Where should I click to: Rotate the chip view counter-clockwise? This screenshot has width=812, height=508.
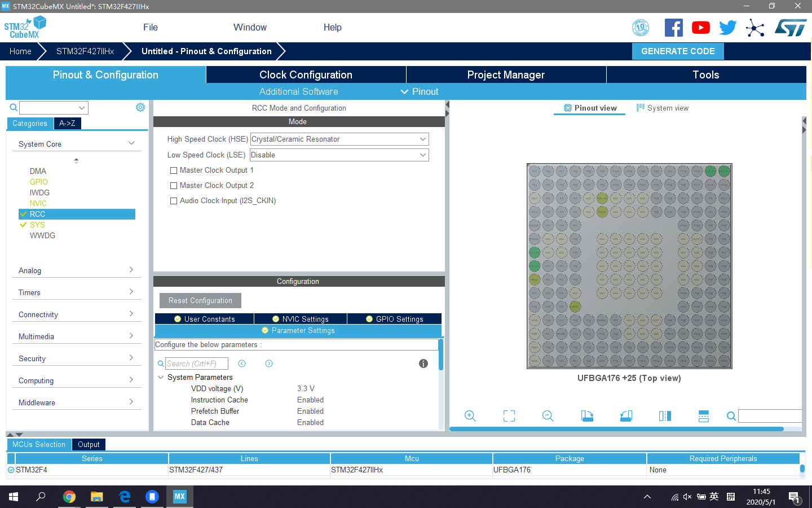(x=626, y=416)
